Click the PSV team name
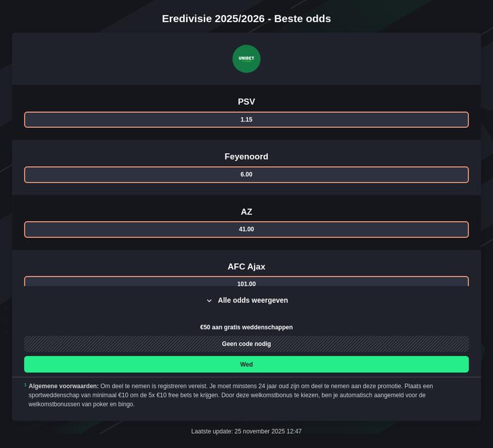This screenshot has height=448, width=493. click(x=246, y=102)
